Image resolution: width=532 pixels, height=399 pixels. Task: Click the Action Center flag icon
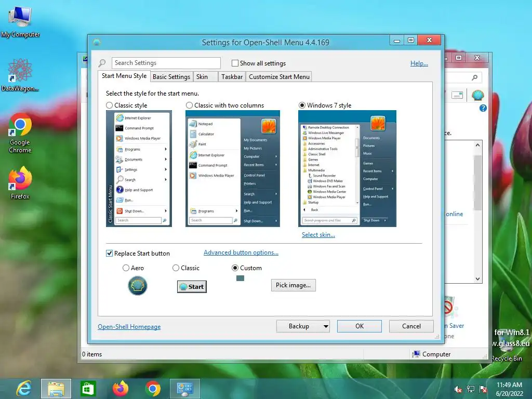point(483,389)
